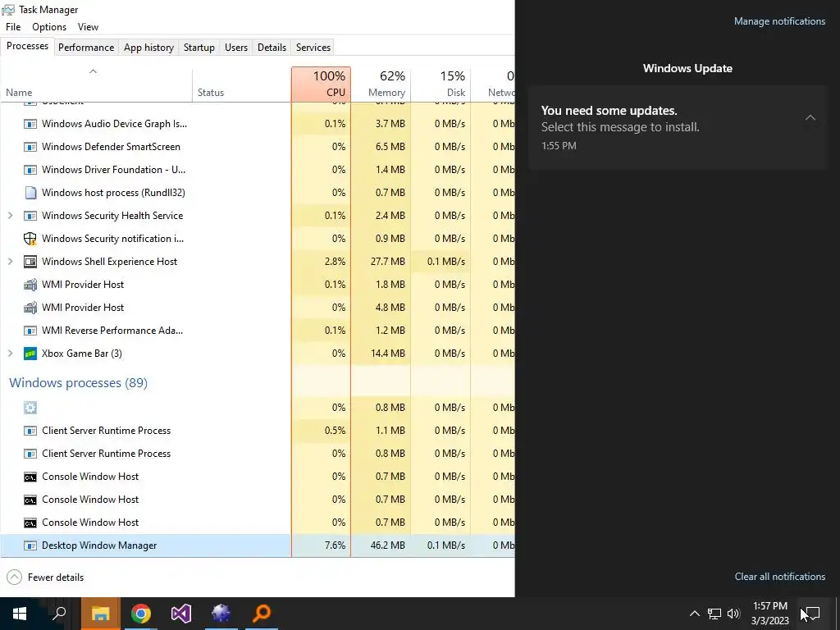
Task: Click the Xbox Game Bar icon
Action: [x=30, y=354]
